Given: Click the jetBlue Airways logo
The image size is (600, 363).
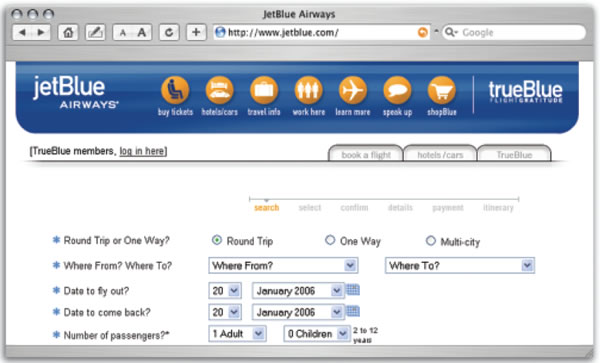Looking at the screenshot, I should (x=76, y=92).
